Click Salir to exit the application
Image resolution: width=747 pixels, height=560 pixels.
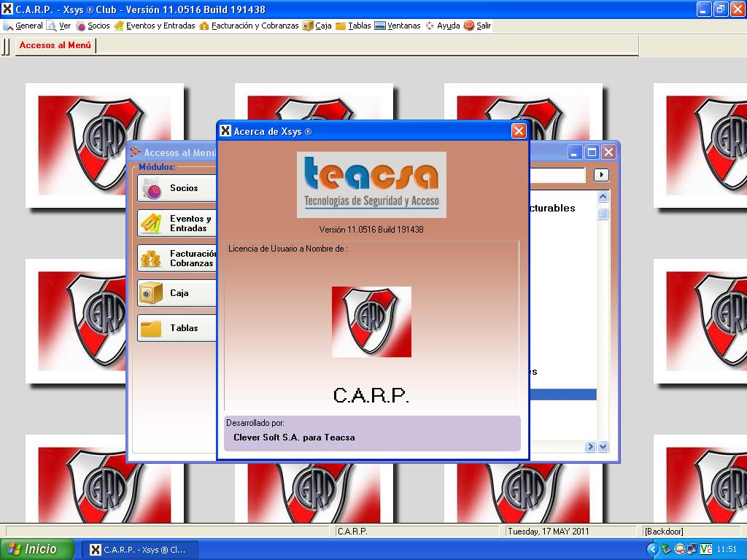click(x=478, y=26)
